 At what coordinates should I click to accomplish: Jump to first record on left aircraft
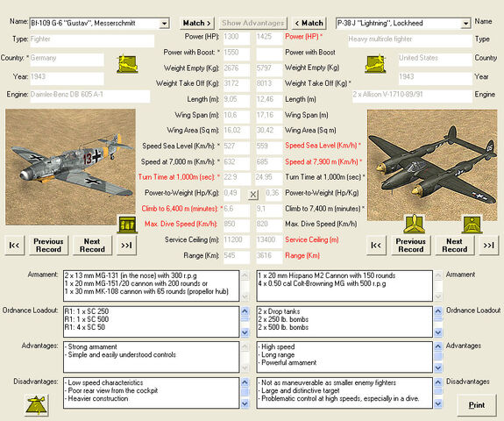(x=15, y=246)
